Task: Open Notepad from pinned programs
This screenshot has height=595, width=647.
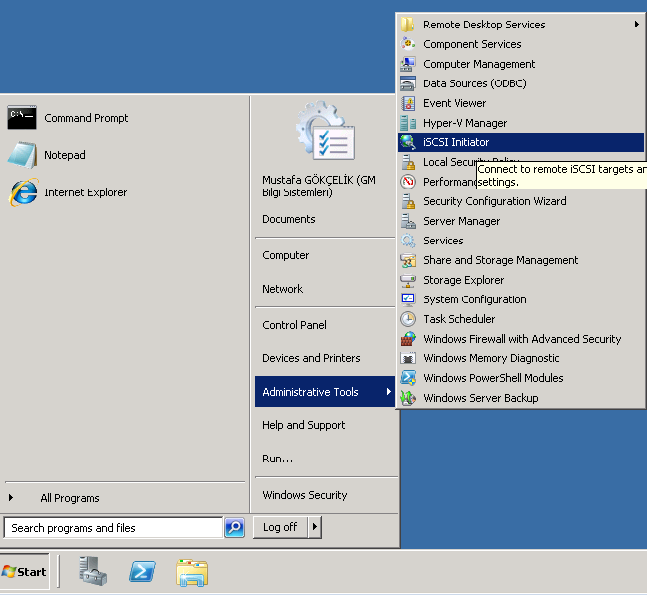Action: 22,155
